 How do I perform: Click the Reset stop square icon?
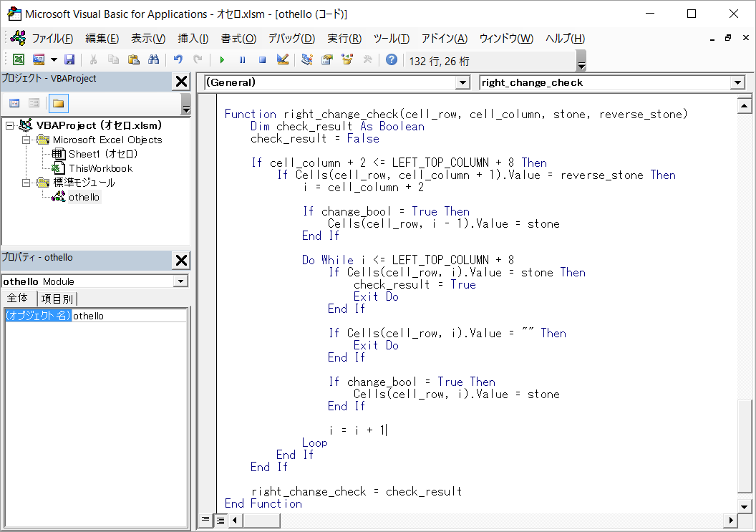(x=262, y=60)
